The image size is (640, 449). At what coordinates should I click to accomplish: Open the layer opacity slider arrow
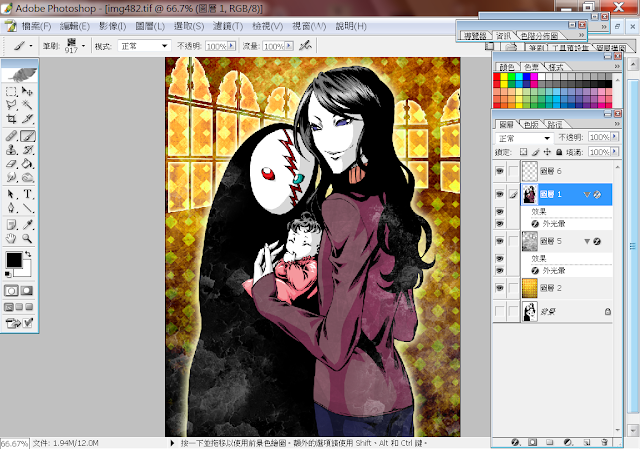(x=615, y=137)
